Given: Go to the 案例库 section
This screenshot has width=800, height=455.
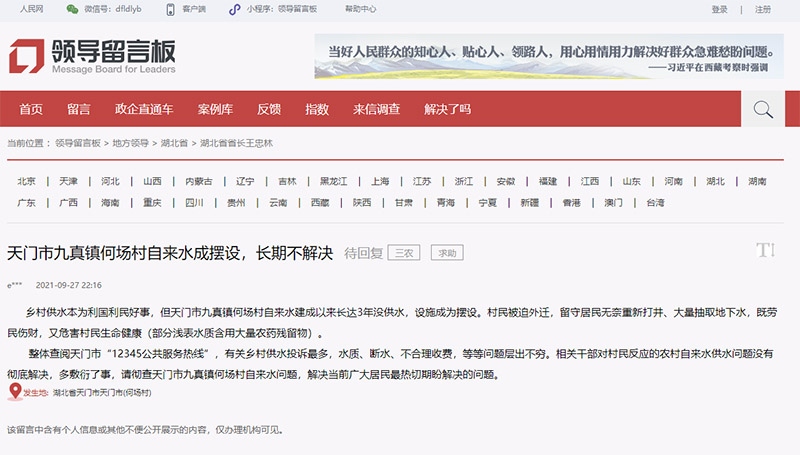Looking at the screenshot, I should (x=215, y=109).
